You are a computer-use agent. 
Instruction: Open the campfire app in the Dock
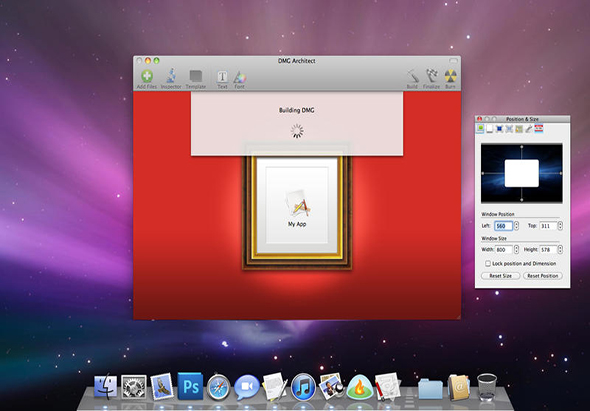360,387
